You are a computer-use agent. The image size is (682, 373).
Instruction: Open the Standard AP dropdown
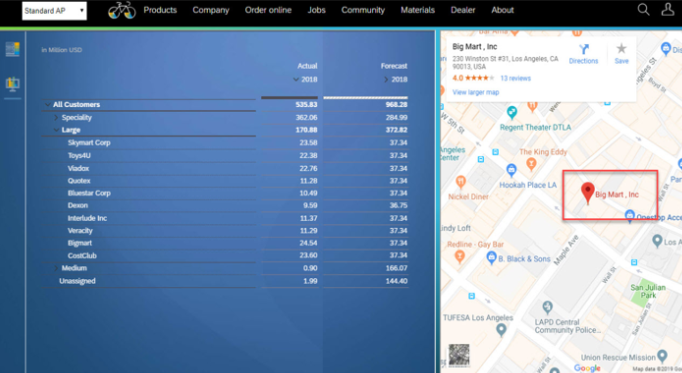[54, 10]
